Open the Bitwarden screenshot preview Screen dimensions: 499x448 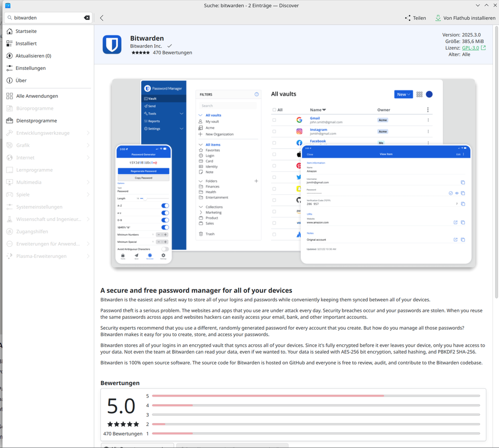coord(293,174)
